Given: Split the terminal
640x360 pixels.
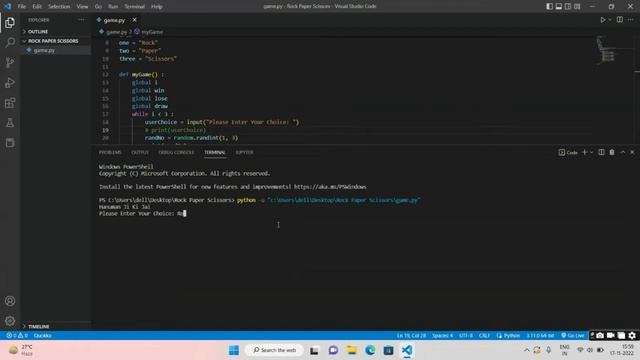Looking at the screenshot, I should [601, 152].
